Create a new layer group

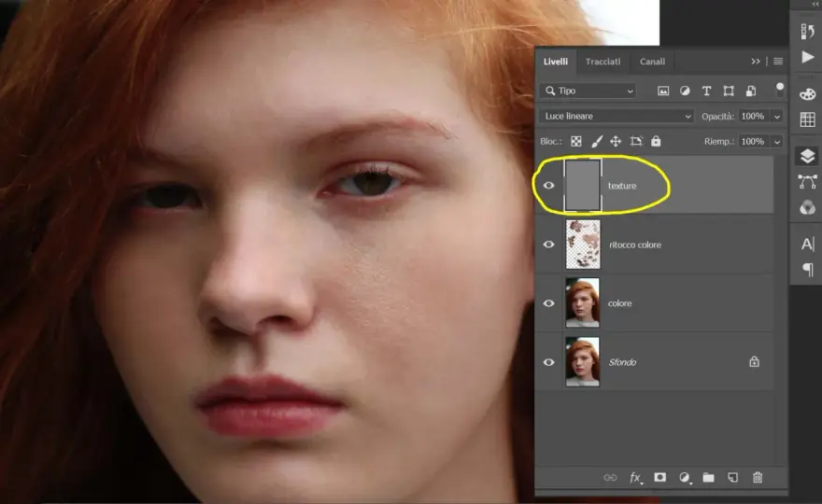(708, 477)
